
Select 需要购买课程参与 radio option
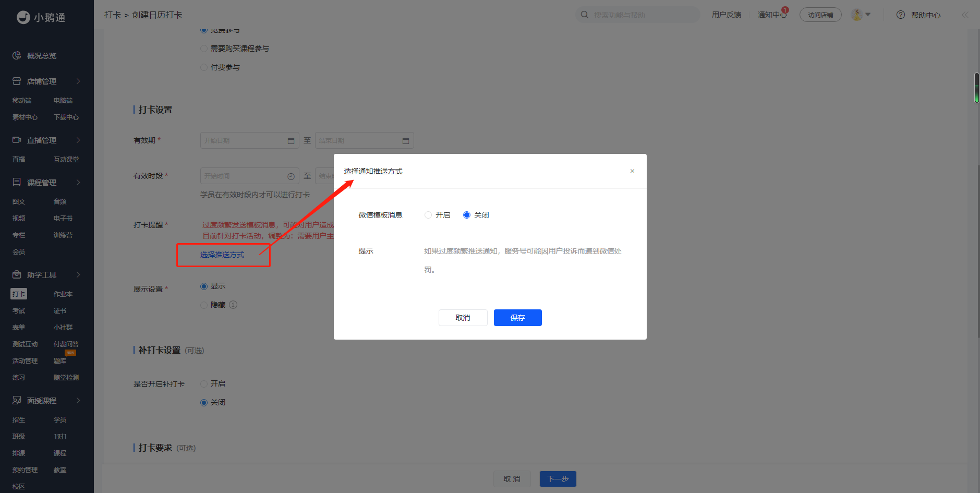[204, 49]
